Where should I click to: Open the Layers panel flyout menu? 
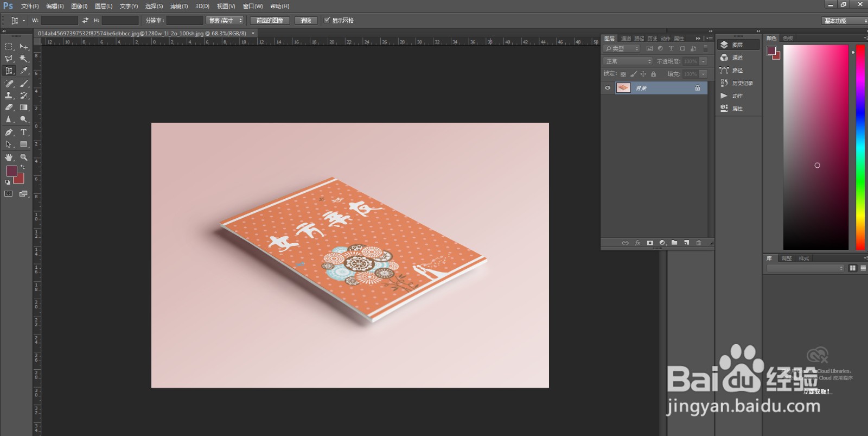pos(710,39)
